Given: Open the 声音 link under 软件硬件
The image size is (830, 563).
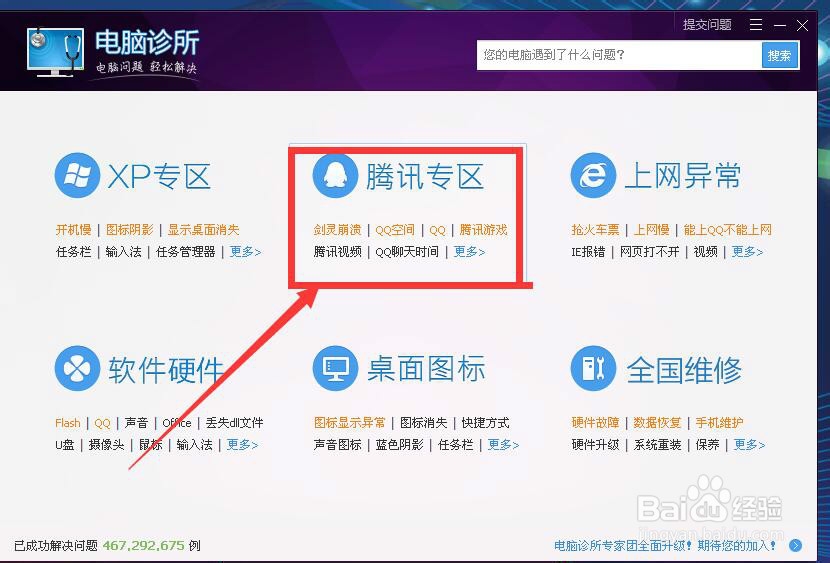Looking at the screenshot, I should coord(137,423).
